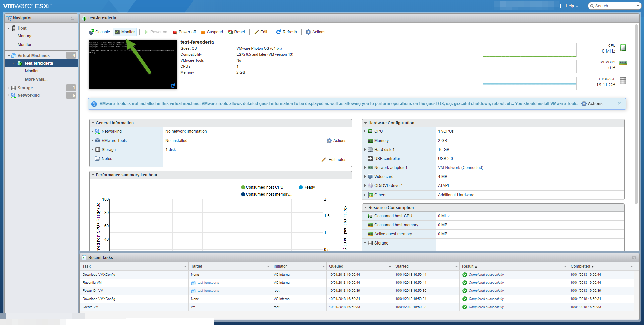Select Monitor under test-ferexderta in the navigator
The width and height of the screenshot is (644, 325).
(32, 71)
